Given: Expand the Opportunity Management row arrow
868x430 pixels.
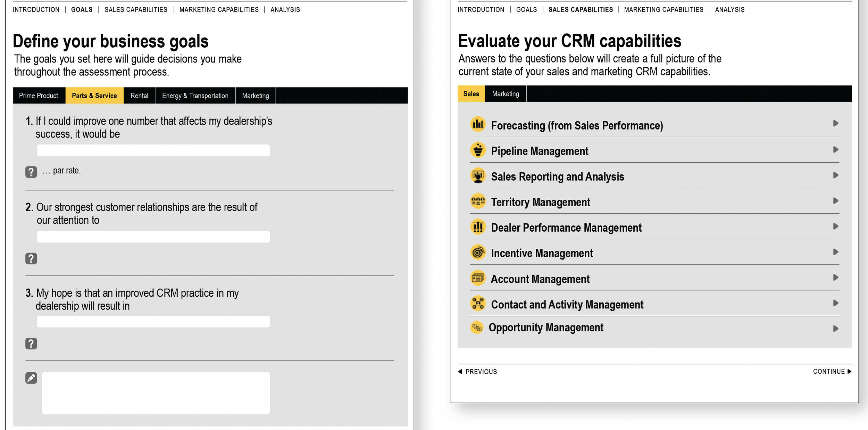Looking at the screenshot, I should 835,329.
